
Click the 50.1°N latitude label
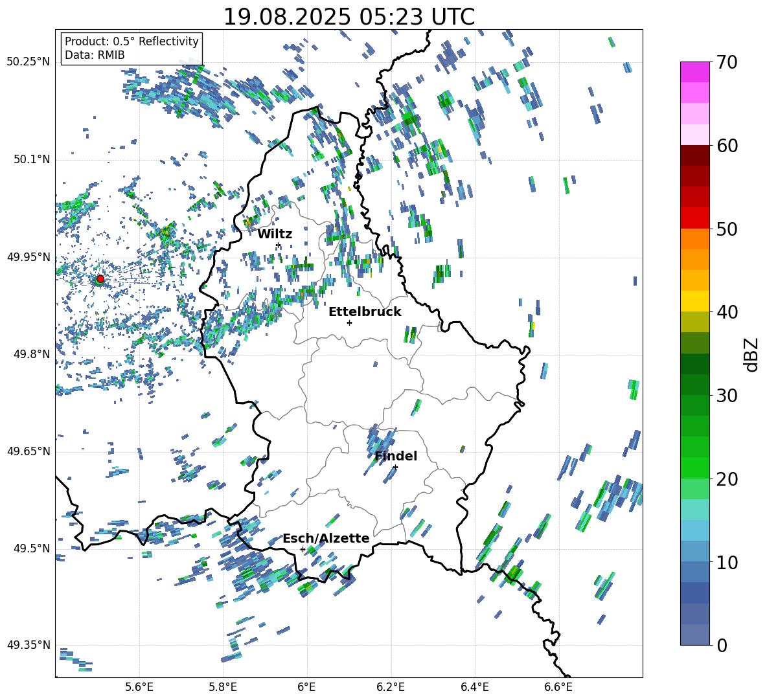click(31, 159)
